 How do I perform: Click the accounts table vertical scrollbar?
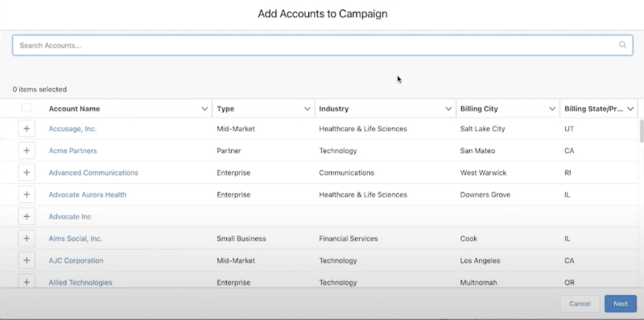[x=641, y=131]
